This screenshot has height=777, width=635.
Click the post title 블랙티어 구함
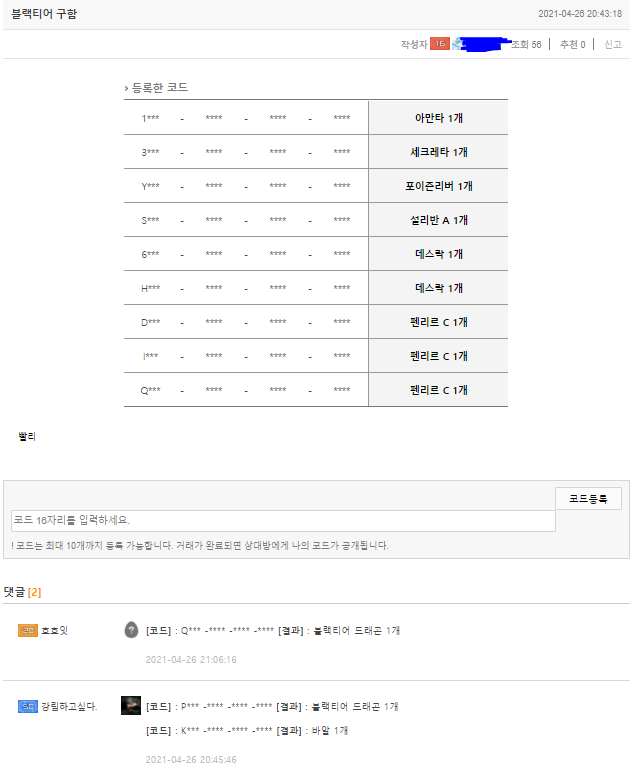coord(44,14)
